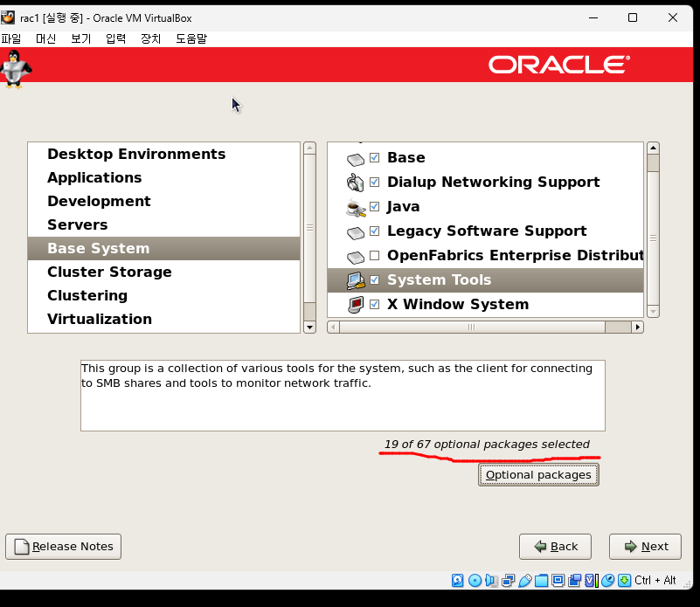Click the Base package group icon
This screenshot has width=700, height=607.
coord(356,159)
